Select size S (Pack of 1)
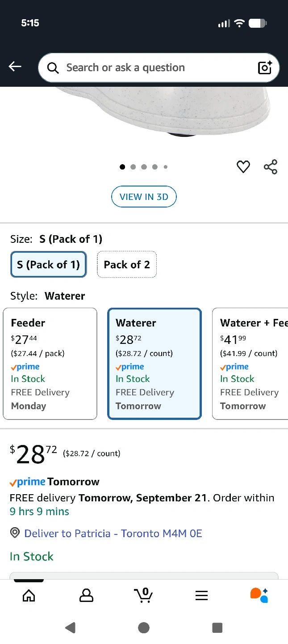Image resolution: width=288 pixels, height=644 pixels. [x=49, y=265]
